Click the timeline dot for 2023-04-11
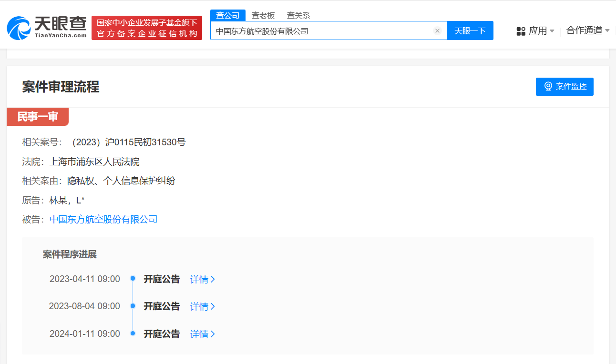This screenshot has height=364, width=616. (132, 278)
